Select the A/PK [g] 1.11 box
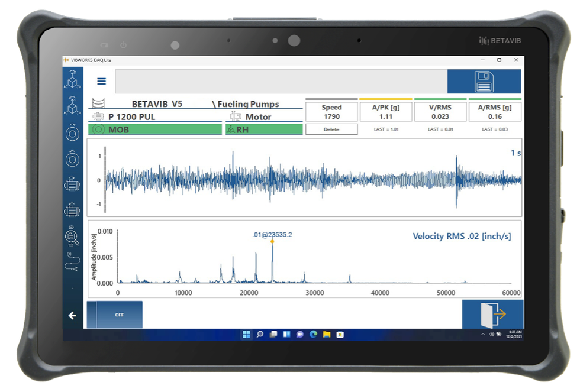Viewport: 580px width, 392px height. [386, 112]
